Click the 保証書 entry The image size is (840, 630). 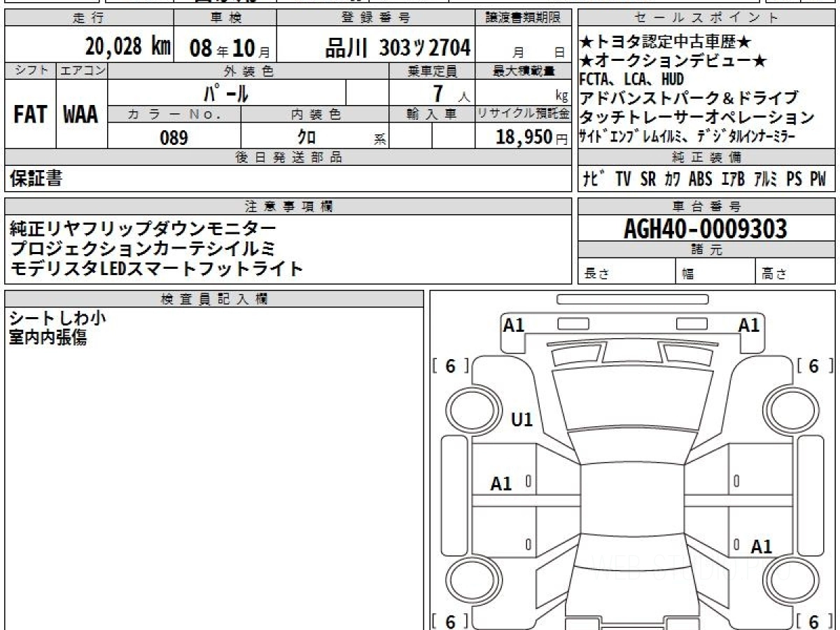coord(36,178)
